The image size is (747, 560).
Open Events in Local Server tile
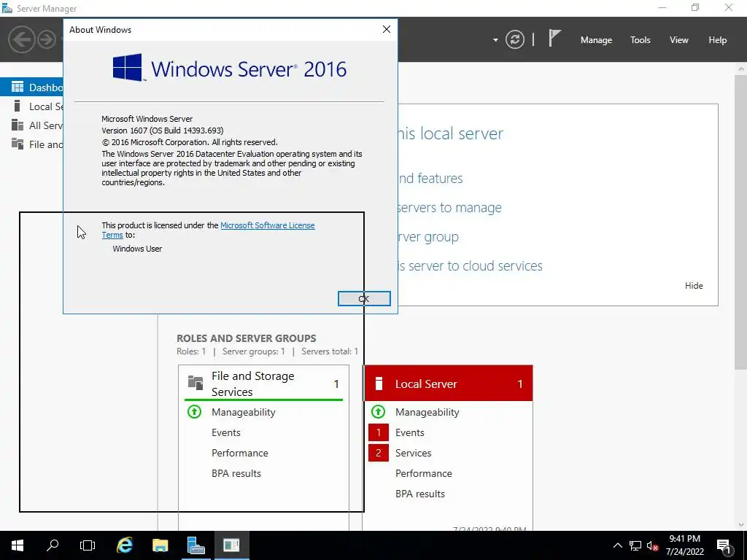tap(410, 432)
